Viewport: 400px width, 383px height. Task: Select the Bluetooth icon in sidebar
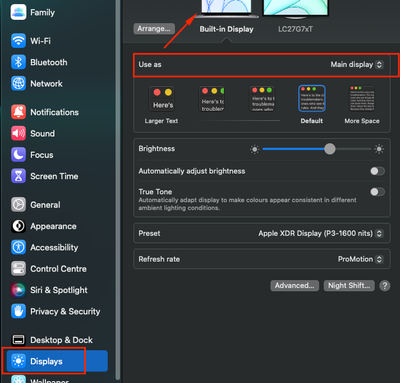pyautogui.click(x=18, y=62)
